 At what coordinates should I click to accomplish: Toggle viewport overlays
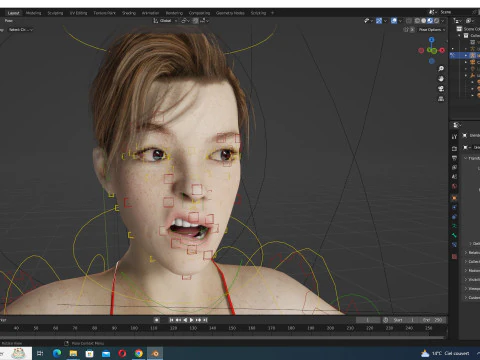point(394,21)
